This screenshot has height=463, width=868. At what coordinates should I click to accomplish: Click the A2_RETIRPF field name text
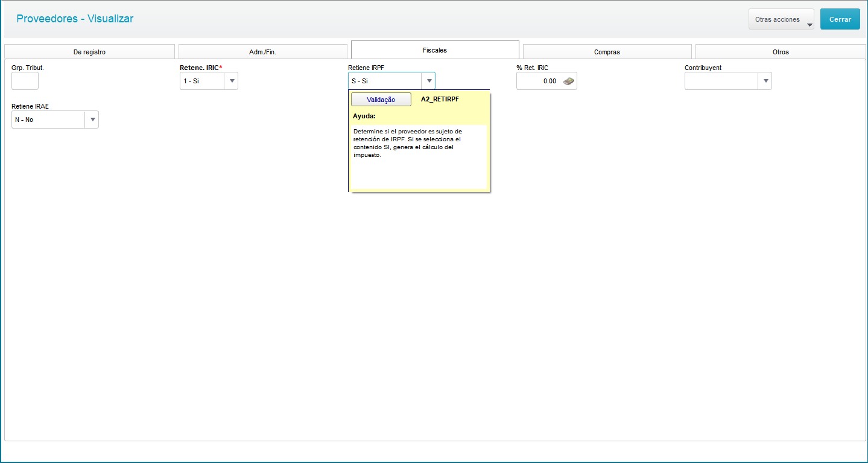pos(440,99)
